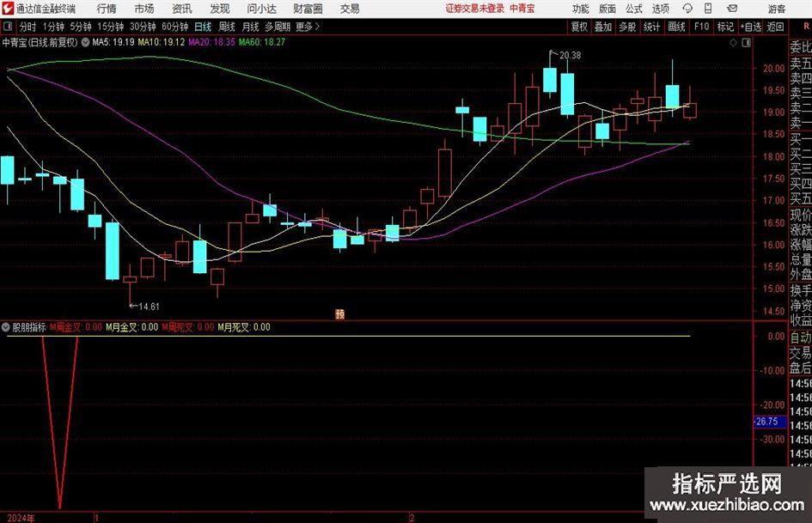Click the M月金叉: 0.00 label
The image size is (812, 523).
132,327
